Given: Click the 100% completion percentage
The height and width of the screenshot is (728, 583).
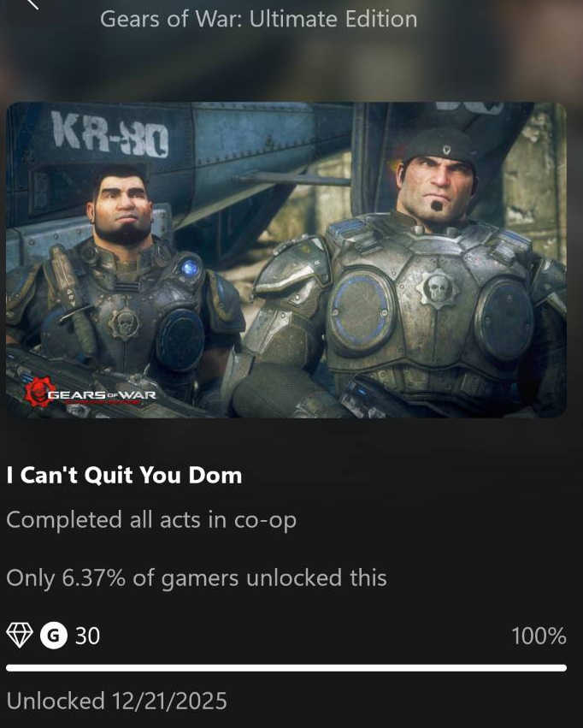Looking at the screenshot, I should 539,636.
